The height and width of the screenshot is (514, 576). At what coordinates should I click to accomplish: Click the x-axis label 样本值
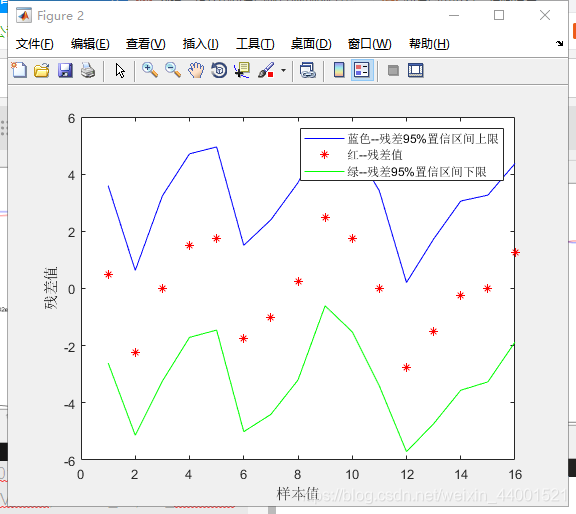(x=298, y=493)
